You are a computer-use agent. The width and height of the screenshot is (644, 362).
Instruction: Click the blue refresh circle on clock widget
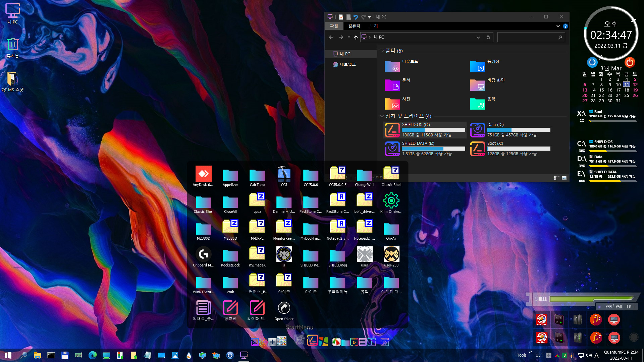click(592, 62)
